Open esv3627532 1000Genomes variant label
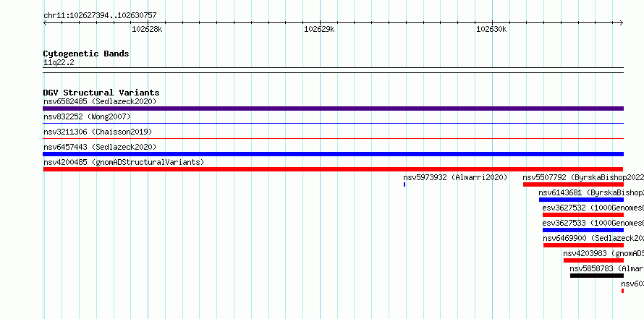 pyautogui.click(x=593, y=208)
